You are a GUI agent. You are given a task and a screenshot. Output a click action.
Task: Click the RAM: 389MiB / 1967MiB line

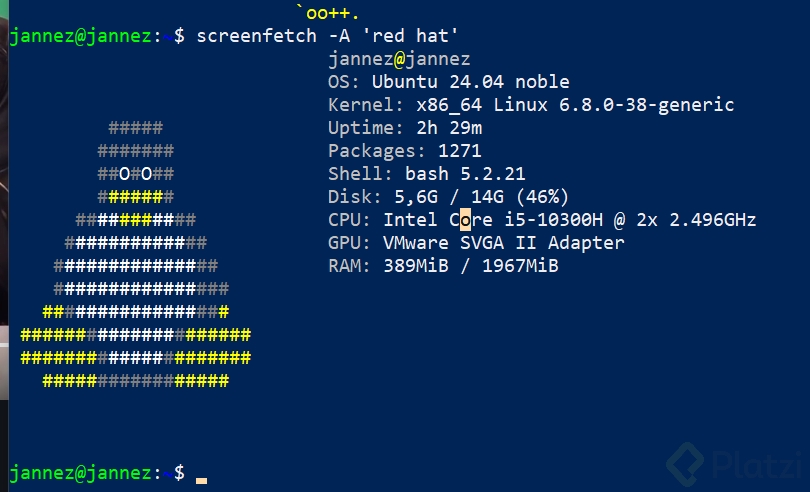pos(443,266)
